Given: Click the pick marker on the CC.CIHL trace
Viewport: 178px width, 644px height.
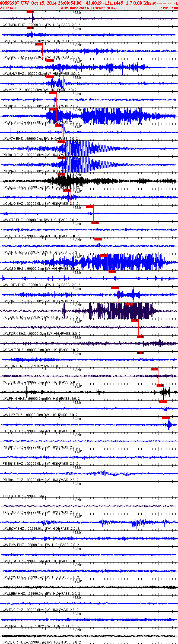Looking at the screenshot, I should tap(155, 369).
